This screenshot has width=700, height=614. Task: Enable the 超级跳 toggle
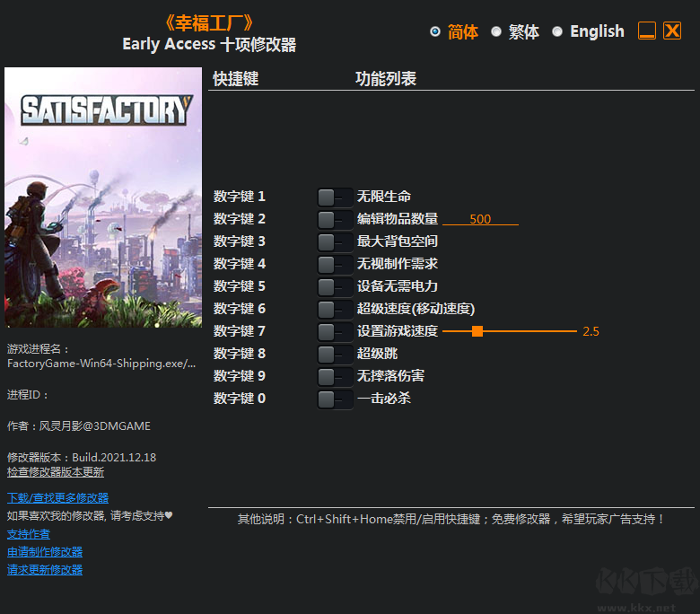(335, 354)
